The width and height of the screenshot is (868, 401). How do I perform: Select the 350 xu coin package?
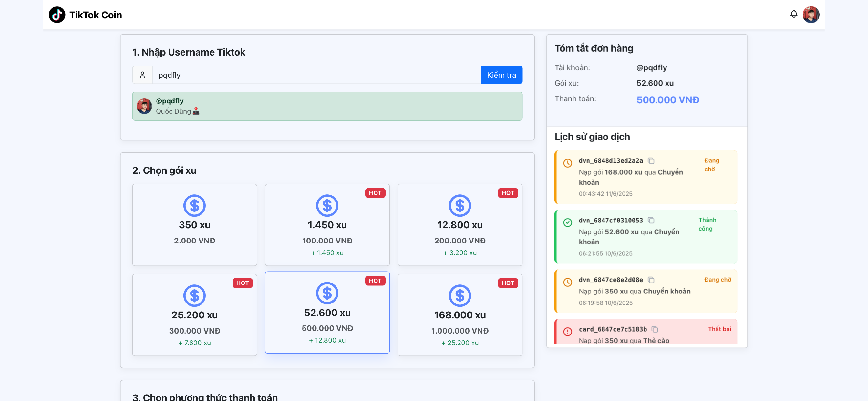click(x=194, y=224)
